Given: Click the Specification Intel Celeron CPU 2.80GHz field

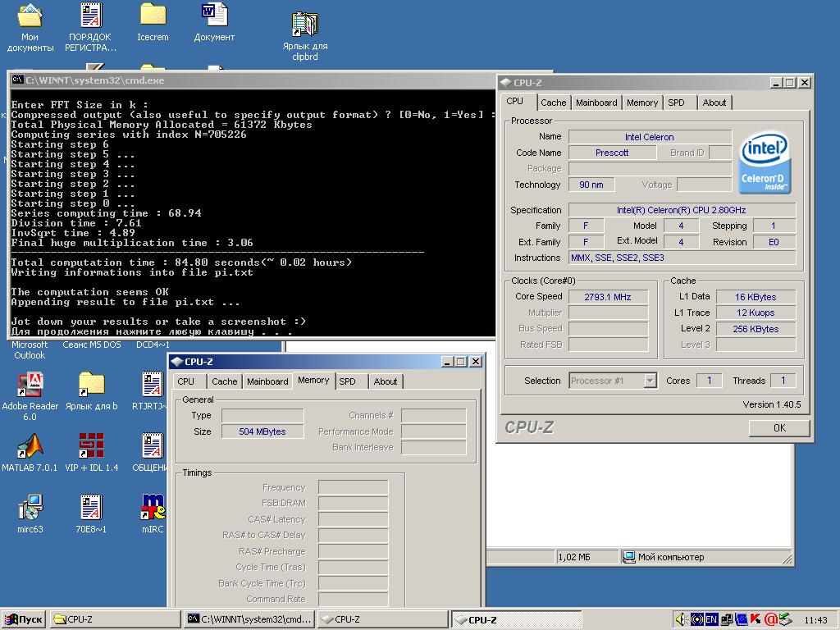Looking at the screenshot, I should click(682, 210).
